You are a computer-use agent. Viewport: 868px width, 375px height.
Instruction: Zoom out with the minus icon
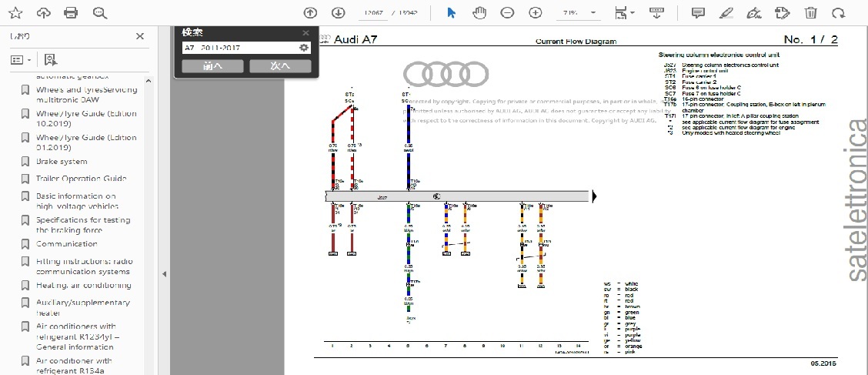[x=507, y=13]
